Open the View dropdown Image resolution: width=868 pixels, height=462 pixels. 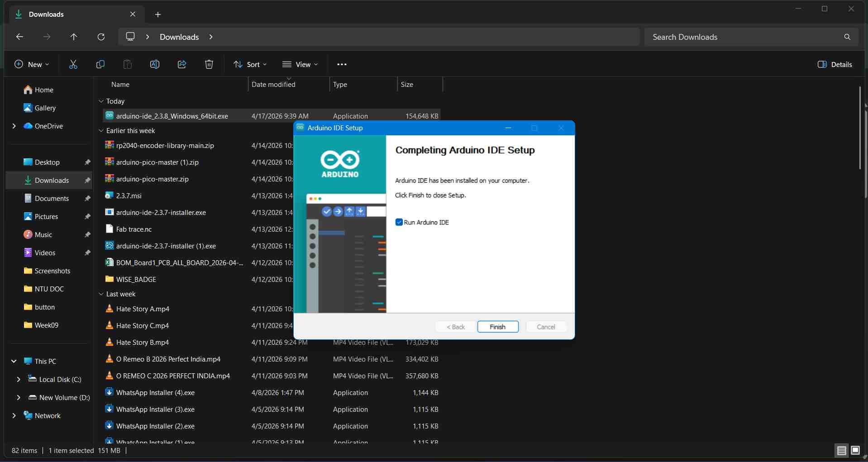pos(300,64)
